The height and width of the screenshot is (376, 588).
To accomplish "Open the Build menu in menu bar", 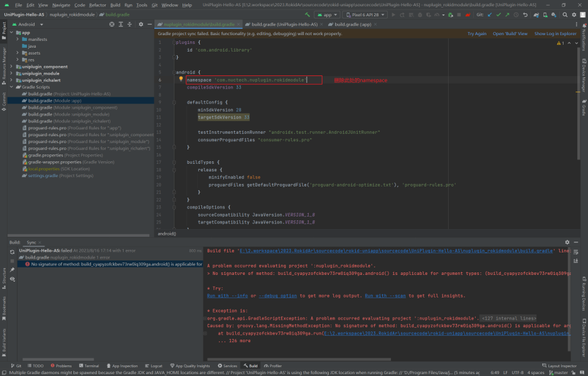I will coord(115,5).
